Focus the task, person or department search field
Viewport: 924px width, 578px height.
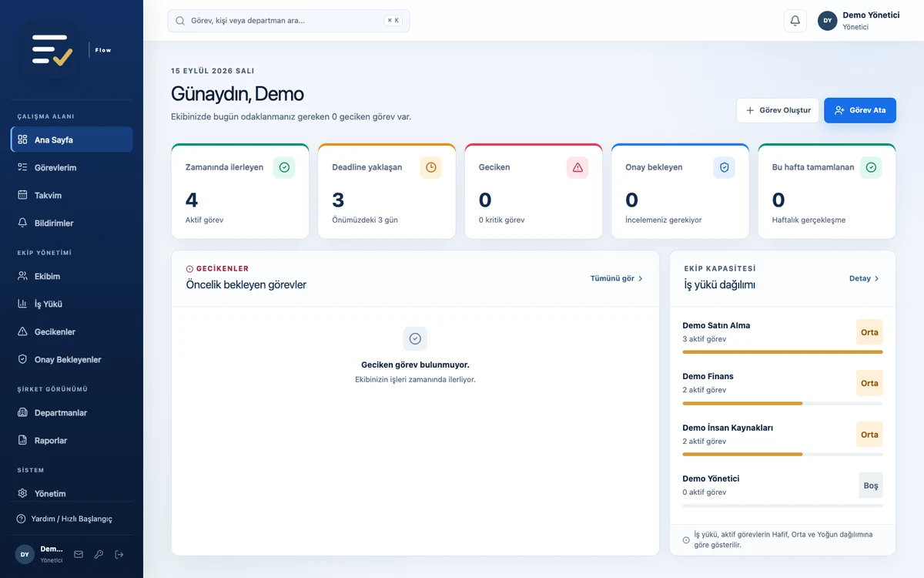289,21
